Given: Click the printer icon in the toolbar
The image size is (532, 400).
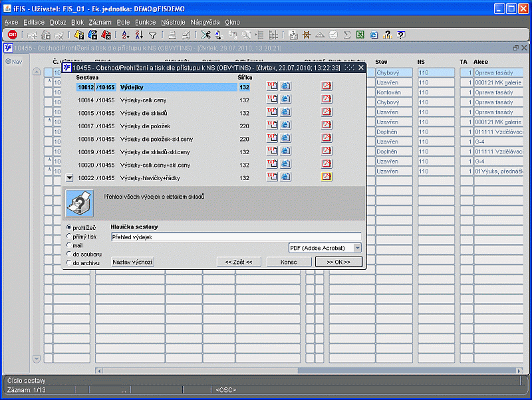Looking at the screenshot, I should (x=172, y=35).
